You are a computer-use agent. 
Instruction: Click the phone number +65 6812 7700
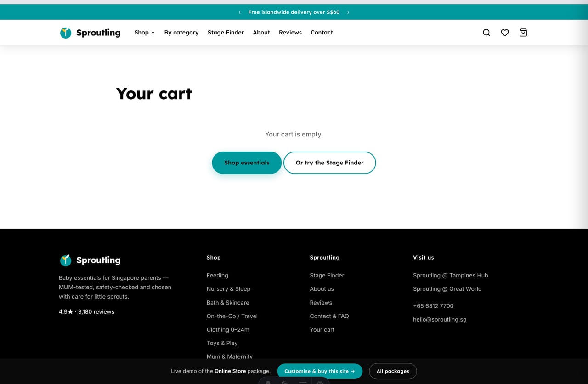pyautogui.click(x=433, y=306)
